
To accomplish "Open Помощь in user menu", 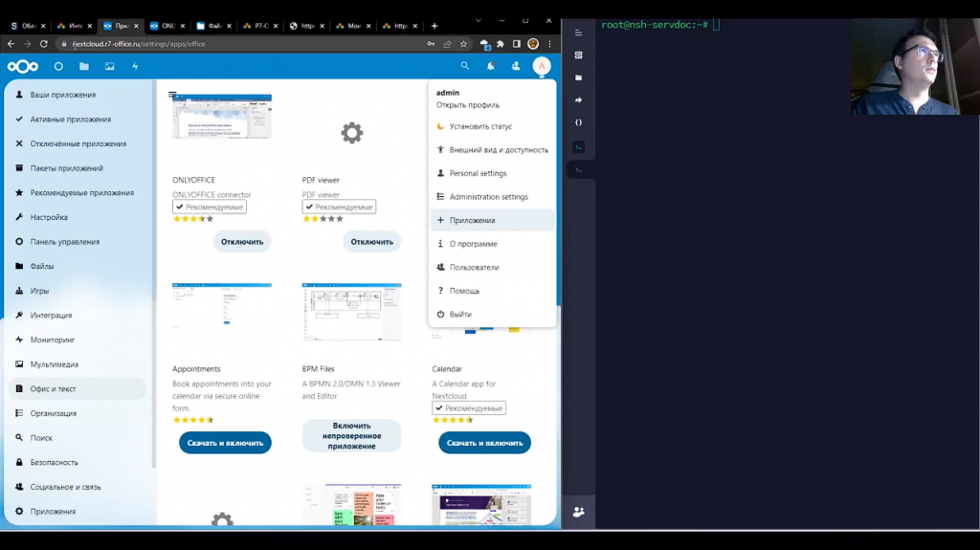I will point(492,291).
